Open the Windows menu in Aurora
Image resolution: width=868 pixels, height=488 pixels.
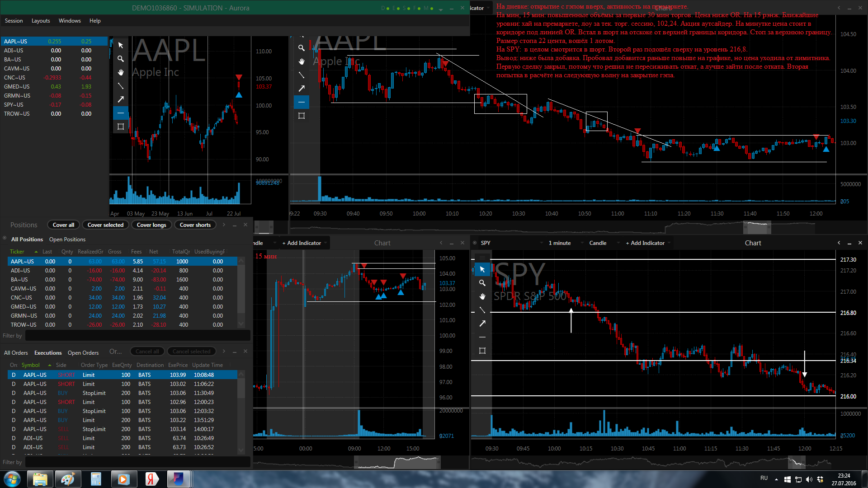[70, 21]
